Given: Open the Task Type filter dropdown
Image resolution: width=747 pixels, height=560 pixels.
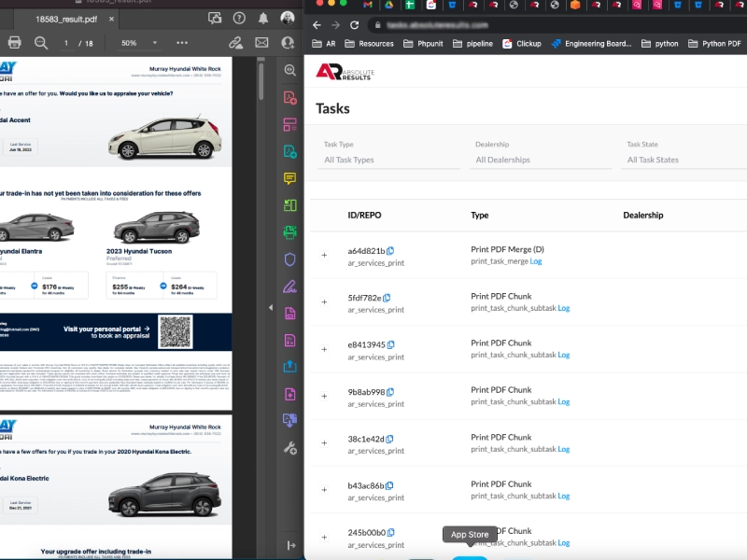Looking at the screenshot, I should [x=388, y=160].
